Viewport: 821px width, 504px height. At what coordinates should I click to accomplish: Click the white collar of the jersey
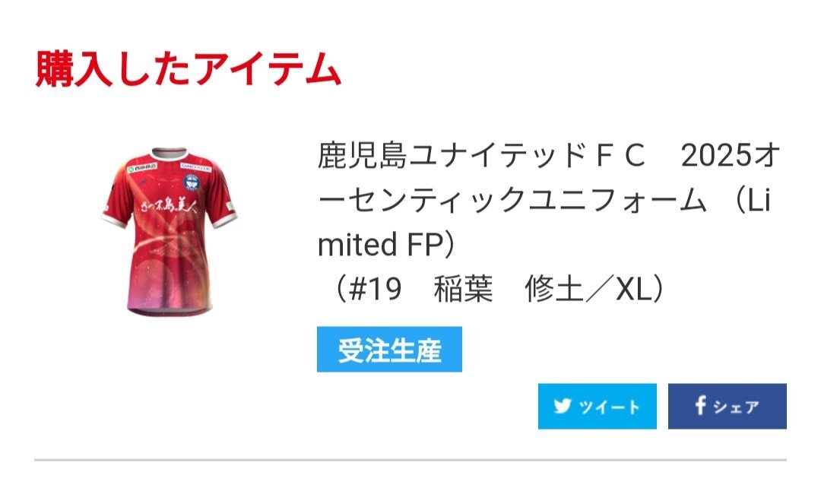[169, 154]
